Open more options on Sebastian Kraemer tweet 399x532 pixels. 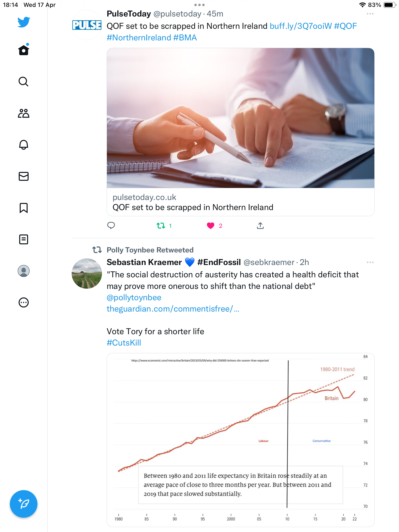coord(370,262)
